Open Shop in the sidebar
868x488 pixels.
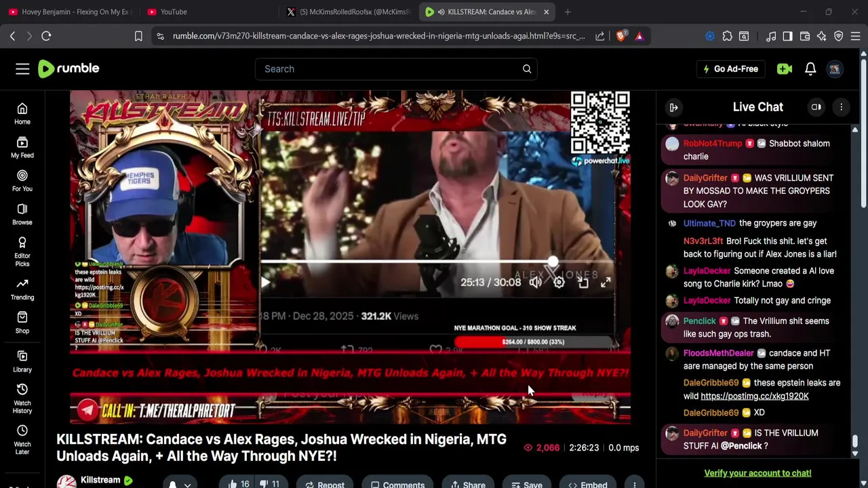pos(22,323)
